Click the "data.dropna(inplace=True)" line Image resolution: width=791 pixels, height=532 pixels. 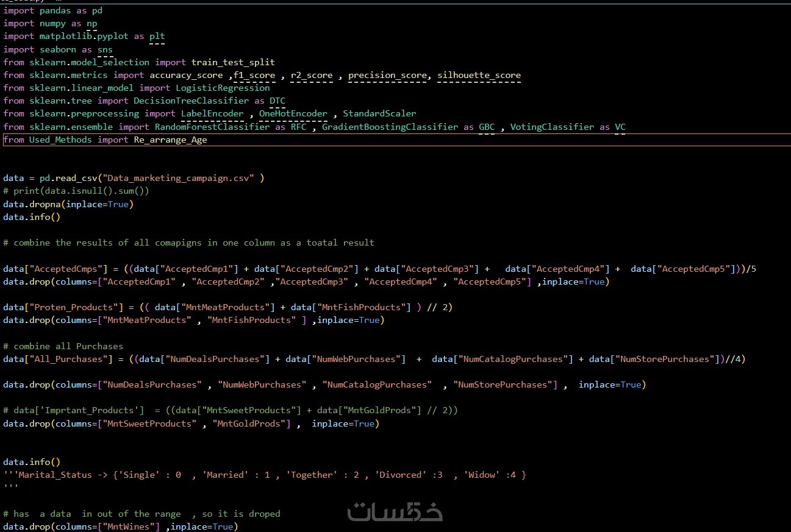point(68,204)
